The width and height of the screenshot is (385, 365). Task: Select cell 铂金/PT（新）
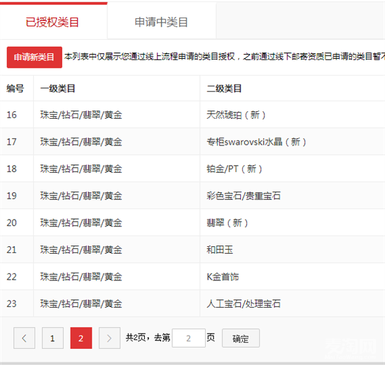tap(234, 169)
